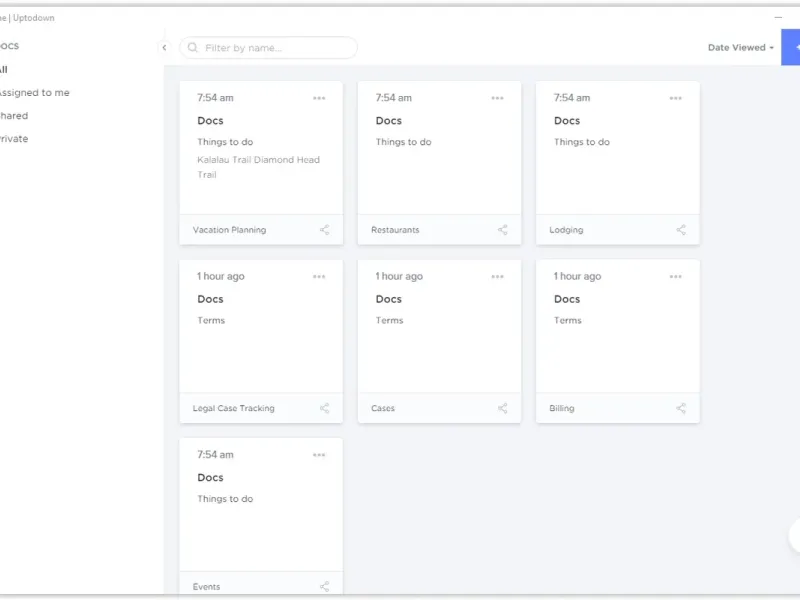
Task: Click share icon on Restaurants card
Action: (x=503, y=230)
